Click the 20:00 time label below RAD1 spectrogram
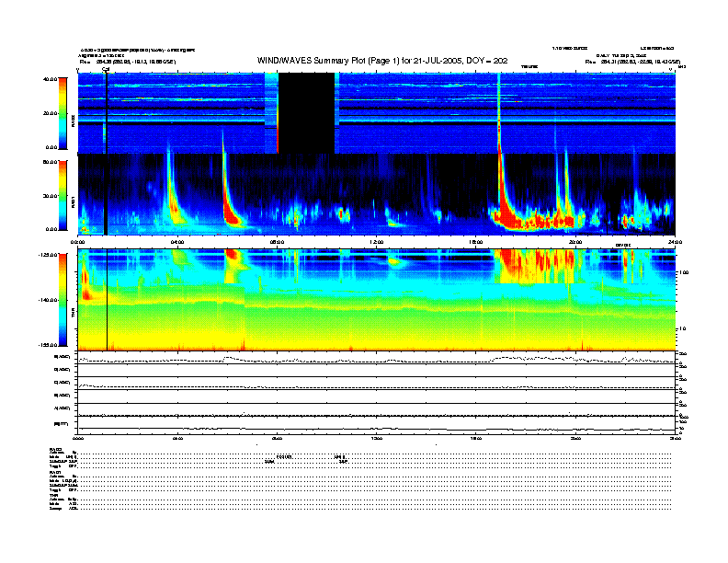This screenshot has width=728, height=563. coord(575,242)
